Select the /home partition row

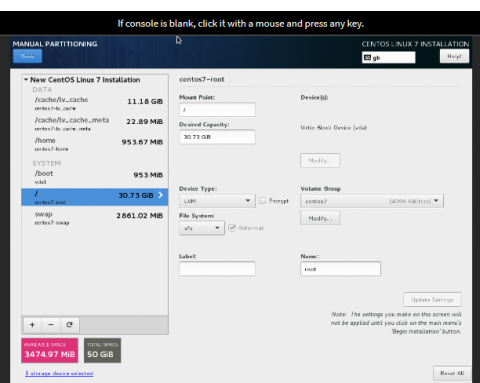coord(95,144)
